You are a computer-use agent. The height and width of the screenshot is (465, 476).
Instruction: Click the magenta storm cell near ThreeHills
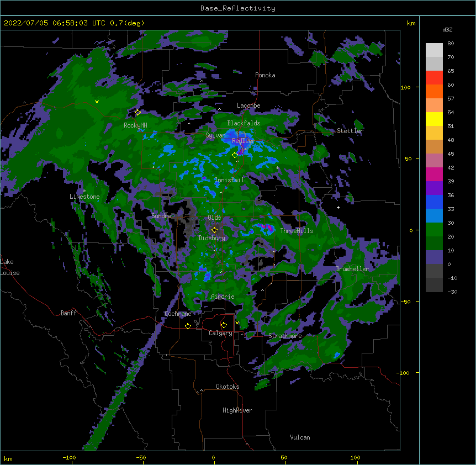coord(268,227)
